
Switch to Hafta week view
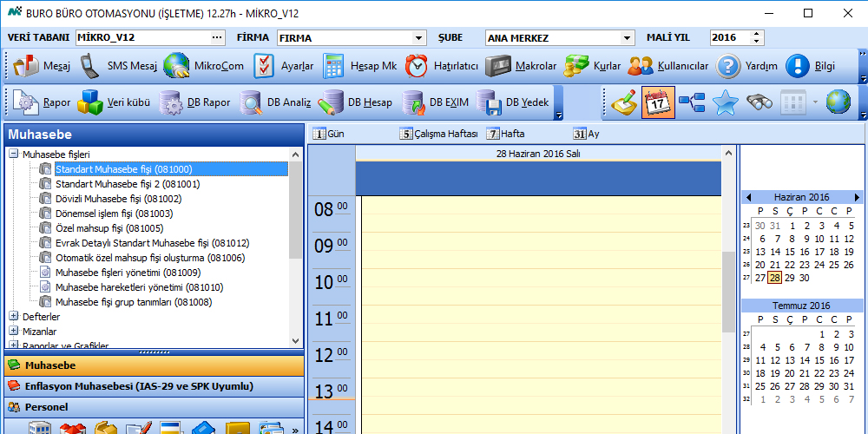(x=505, y=134)
